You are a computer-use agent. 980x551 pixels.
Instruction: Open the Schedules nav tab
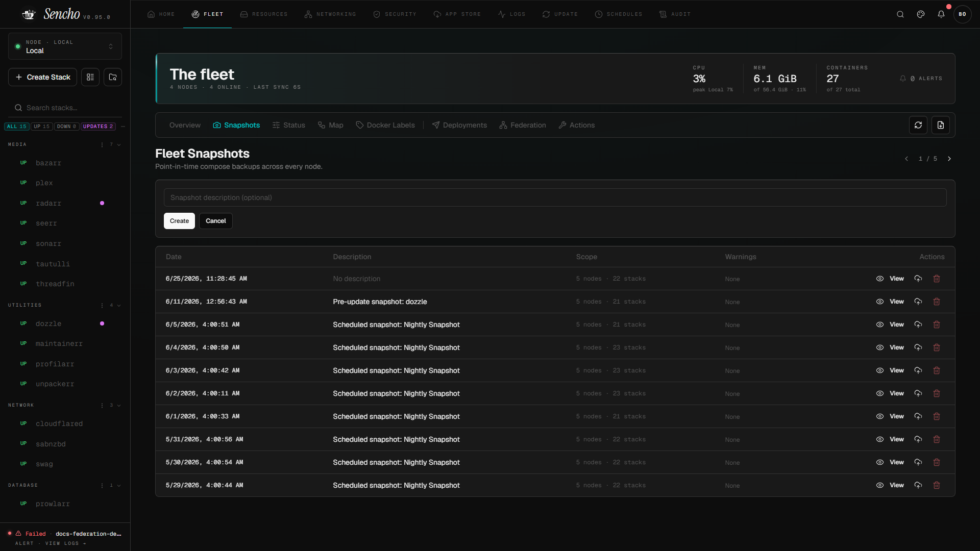[x=619, y=14]
